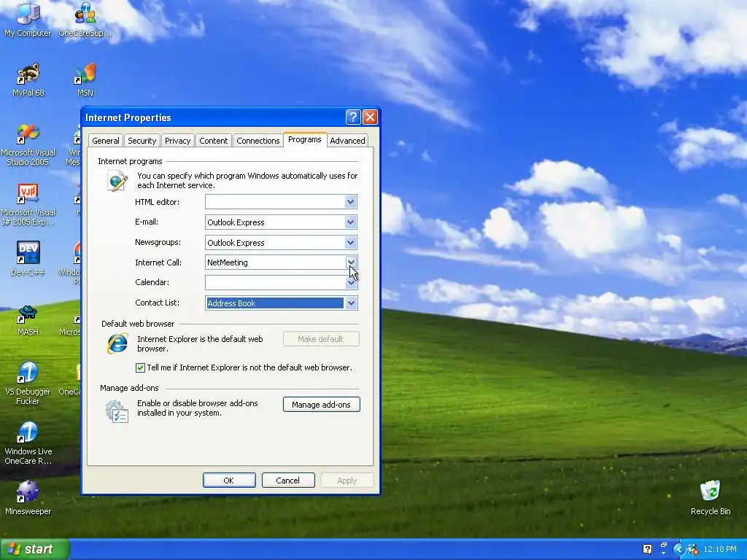Viewport: 747px width, 560px height.
Task: Open the language bar options arrow
Action: coord(664,553)
